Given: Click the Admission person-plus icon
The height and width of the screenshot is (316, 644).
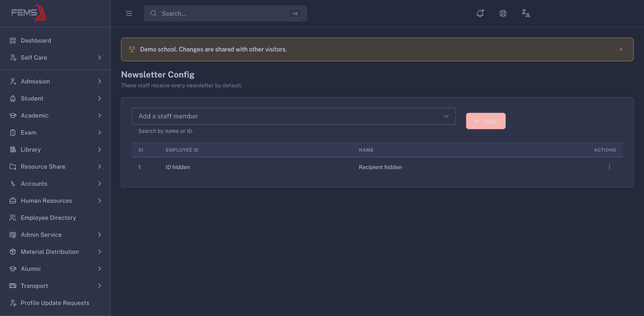Looking at the screenshot, I should click(x=13, y=81).
